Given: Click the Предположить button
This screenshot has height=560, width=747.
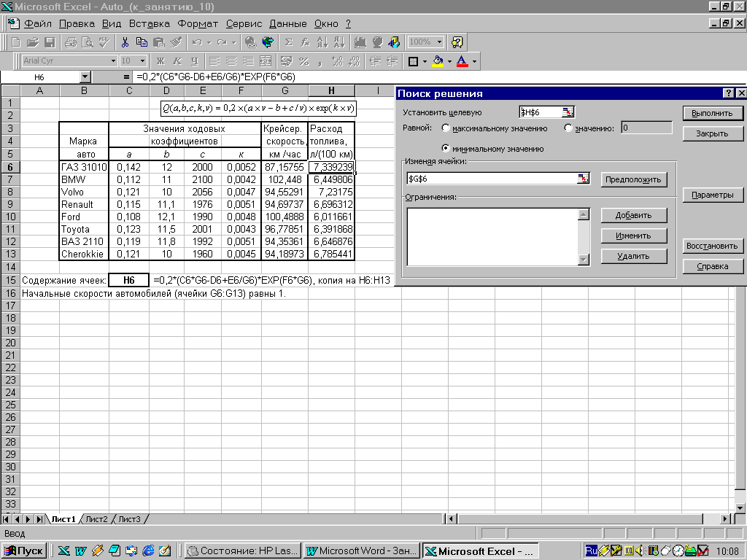Looking at the screenshot, I should (633, 179).
